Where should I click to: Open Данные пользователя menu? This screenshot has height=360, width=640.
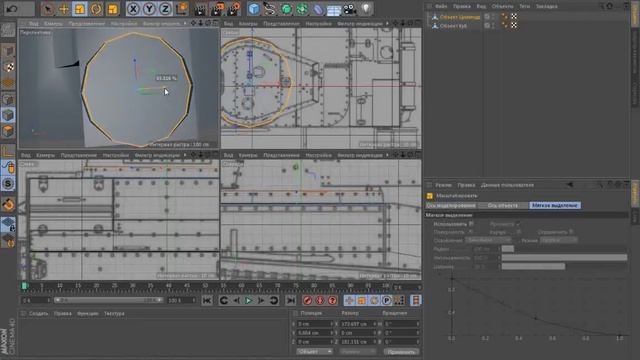click(x=507, y=185)
